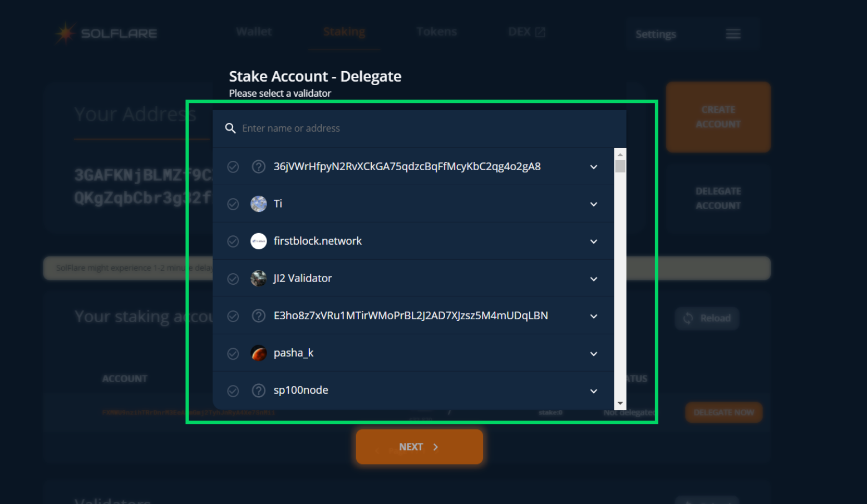This screenshot has width=867, height=504.
Task: Select the E3ho8z7xVRu1 validator check circle
Action: tap(233, 316)
